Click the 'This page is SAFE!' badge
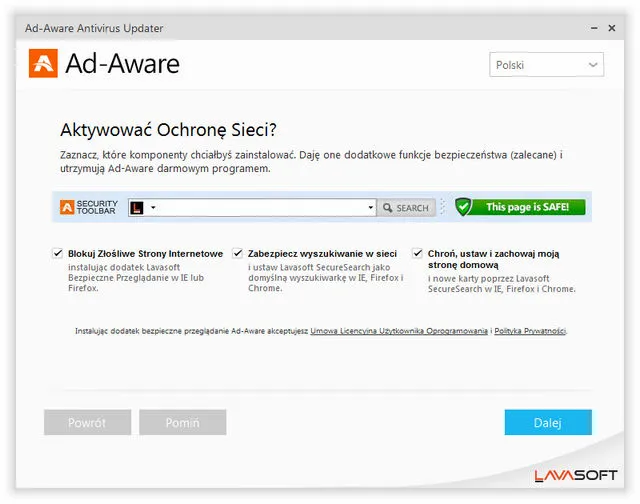The height and width of the screenshot is (504, 640). pos(527,207)
